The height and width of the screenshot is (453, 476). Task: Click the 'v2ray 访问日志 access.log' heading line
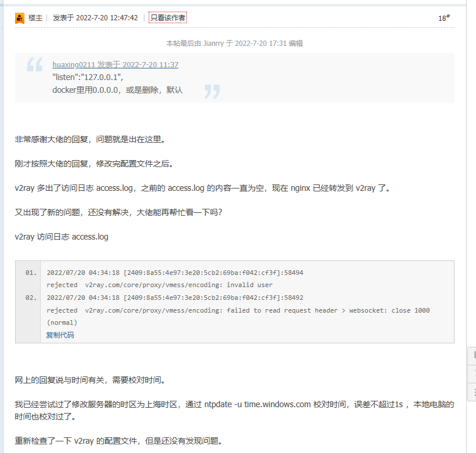coord(62,237)
